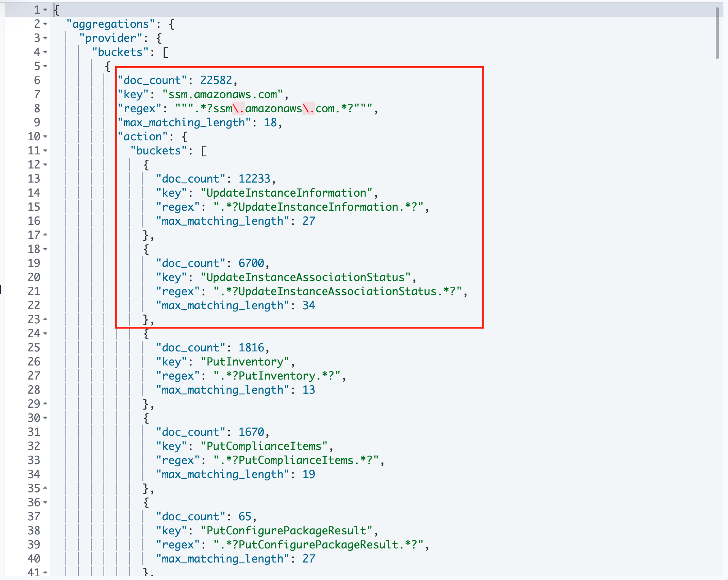
Task: Click the regex ".*?PutComplianceItems.*?" string
Action: pos(296,460)
